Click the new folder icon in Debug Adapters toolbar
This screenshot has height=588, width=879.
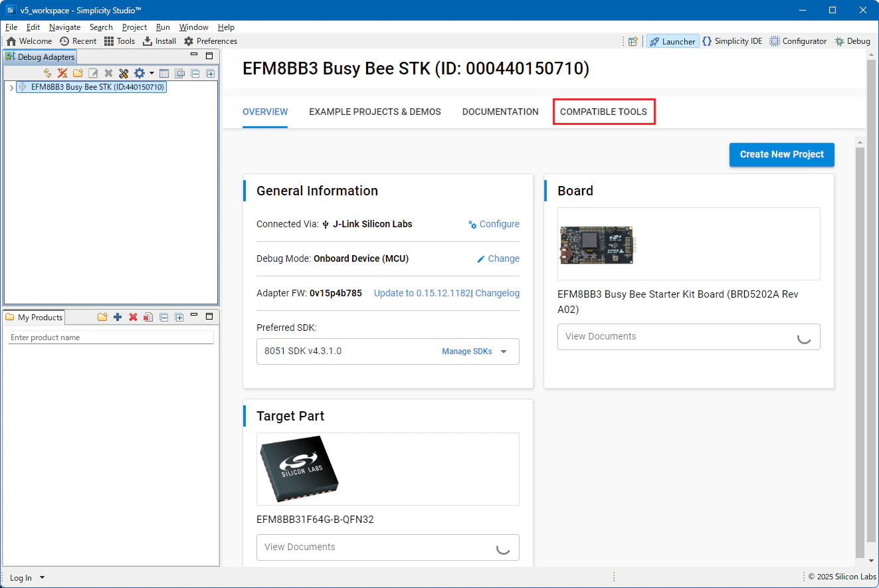coord(78,73)
